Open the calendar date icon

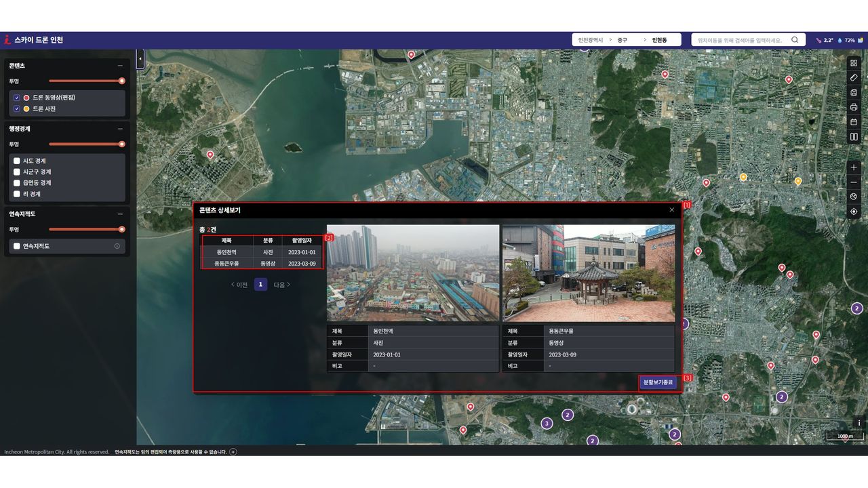tap(854, 122)
